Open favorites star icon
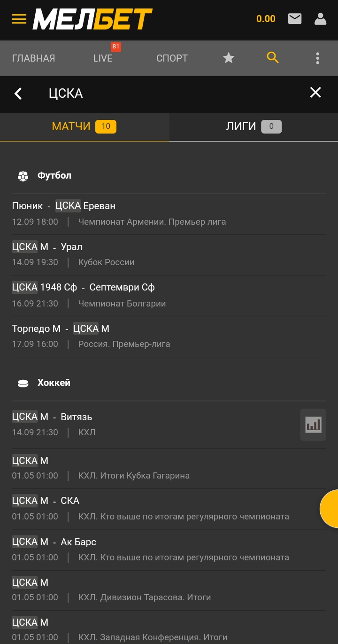The image size is (338, 644). (x=229, y=58)
